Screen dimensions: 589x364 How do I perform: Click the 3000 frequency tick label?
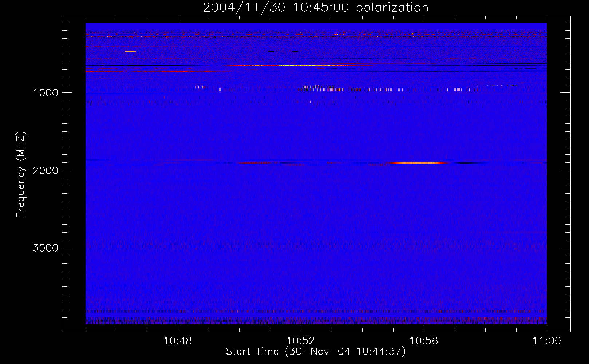[46, 248]
